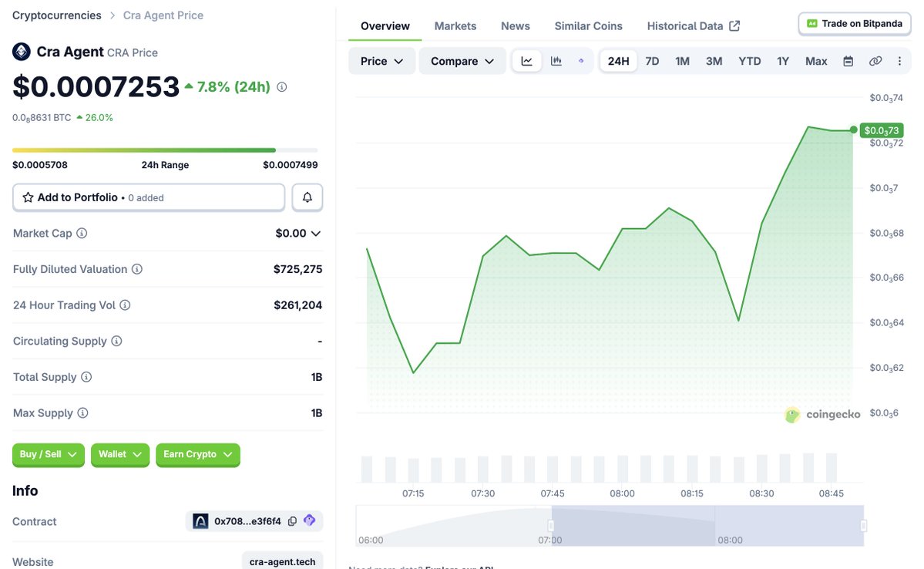
Task: Select the 1Y time range
Action: 782,61
